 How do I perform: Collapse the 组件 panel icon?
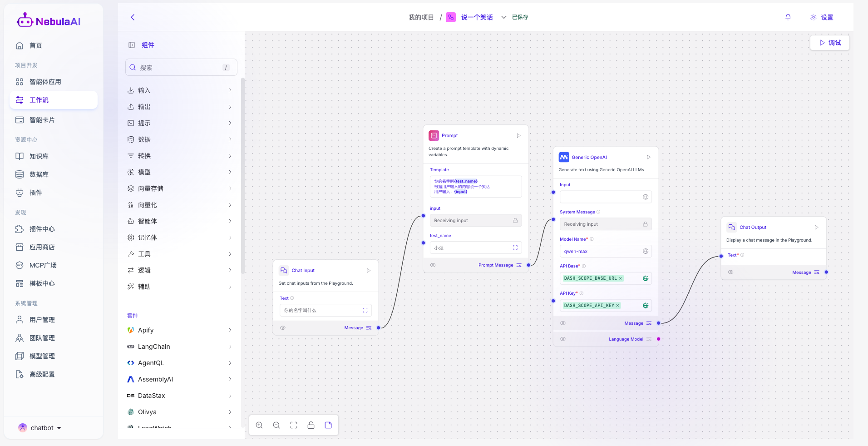click(x=132, y=45)
